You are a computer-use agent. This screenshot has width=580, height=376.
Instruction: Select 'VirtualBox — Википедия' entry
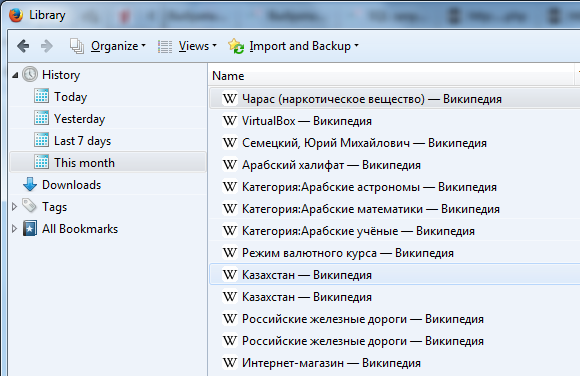pyautogui.click(x=394, y=121)
